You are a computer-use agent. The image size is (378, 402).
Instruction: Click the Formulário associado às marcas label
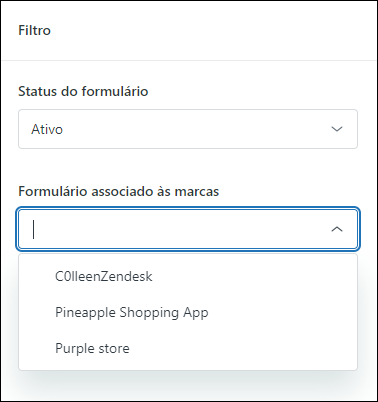pos(119,191)
